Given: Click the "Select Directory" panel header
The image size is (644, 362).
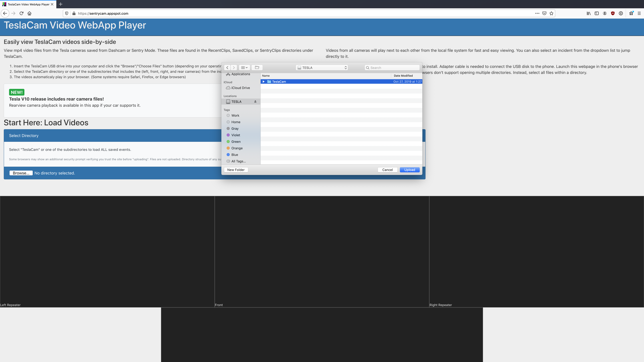Looking at the screenshot, I should tap(214, 136).
